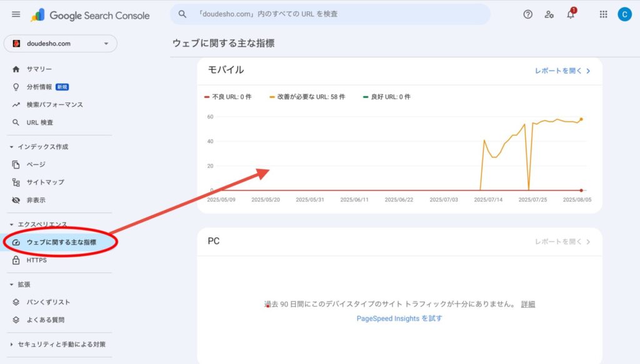Image resolution: width=640 pixels, height=364 pixels.
Task: Open the doudesho.com property dropdown
Action: [x=61, y=44]
